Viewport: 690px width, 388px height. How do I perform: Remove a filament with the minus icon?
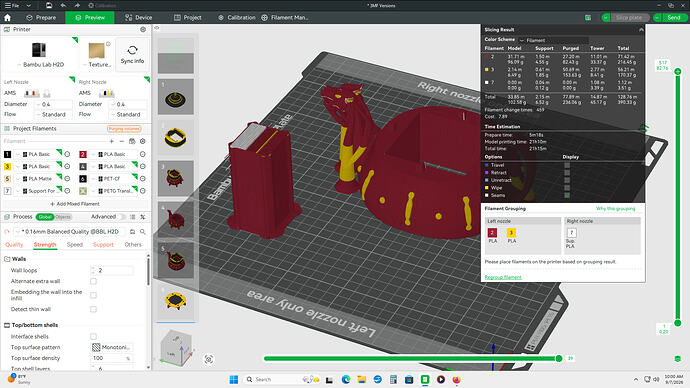pos(121,141)
